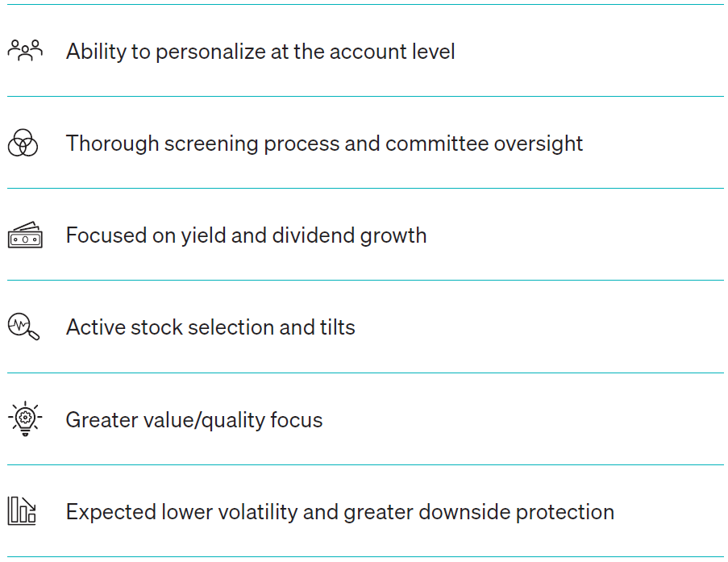Click the word 'tilts' in fourth row
728x562 pixels.
[x=337, y=327]
